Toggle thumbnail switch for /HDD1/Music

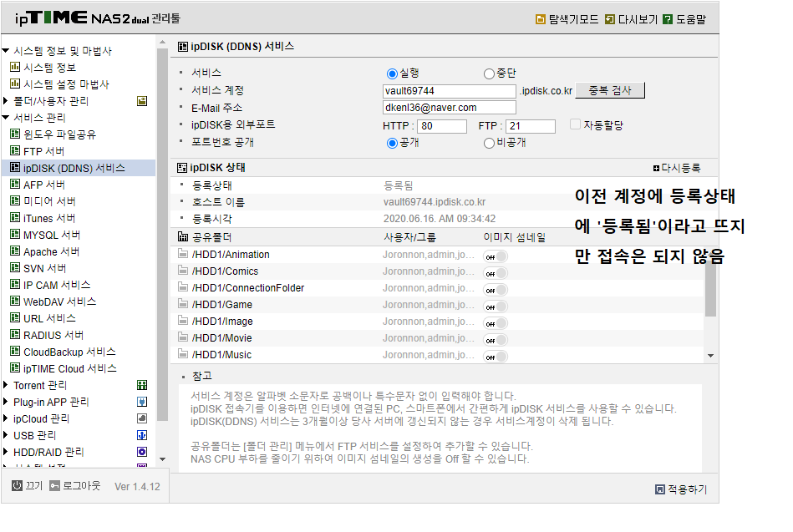(x=496, y=357)
